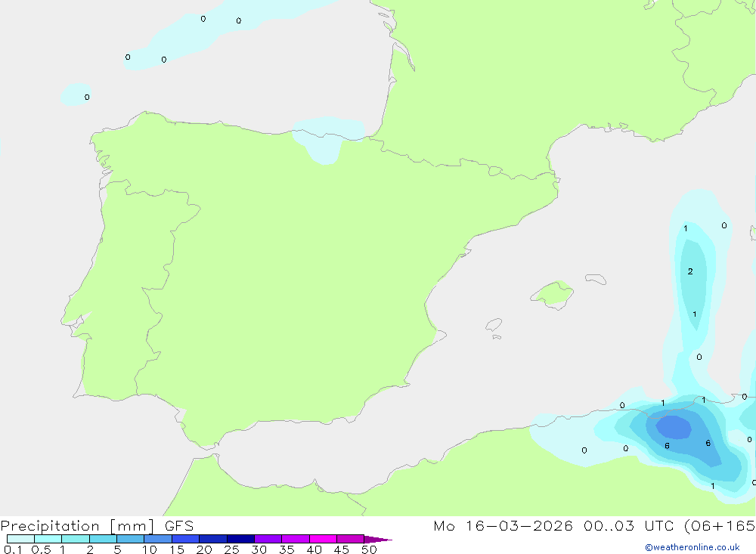Click the 'GFS' model label
Image resolution: width=756 pixels, height=554 pixels.
179,526
